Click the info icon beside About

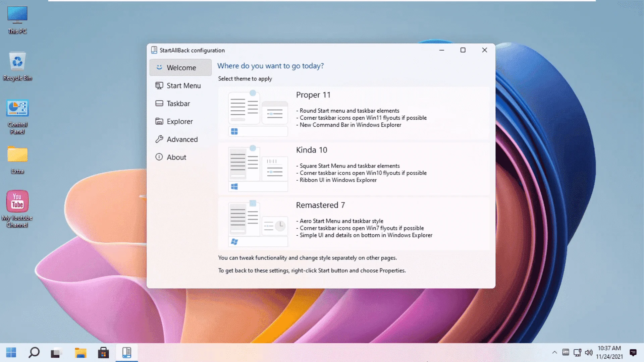[x=159, y=157]
